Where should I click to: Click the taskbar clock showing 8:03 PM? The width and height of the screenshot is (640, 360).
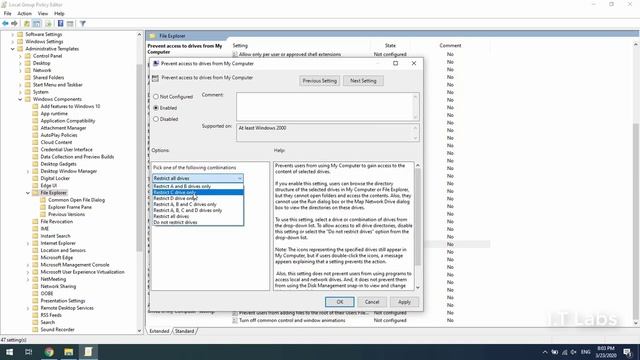click(x=606, y=352)
